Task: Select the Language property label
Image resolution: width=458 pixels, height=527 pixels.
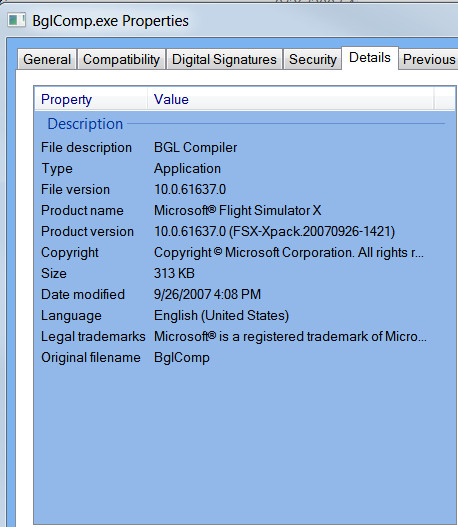Action: click(71, 316)
